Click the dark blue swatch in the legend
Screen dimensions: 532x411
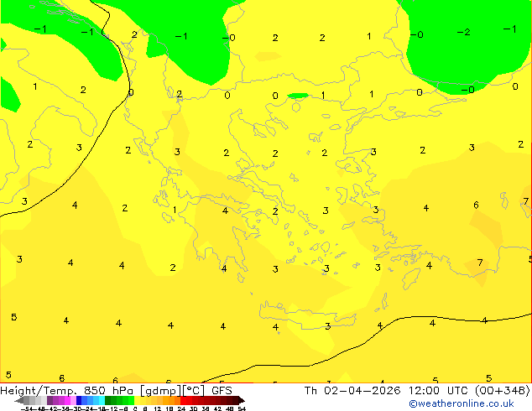pos(79,400)
